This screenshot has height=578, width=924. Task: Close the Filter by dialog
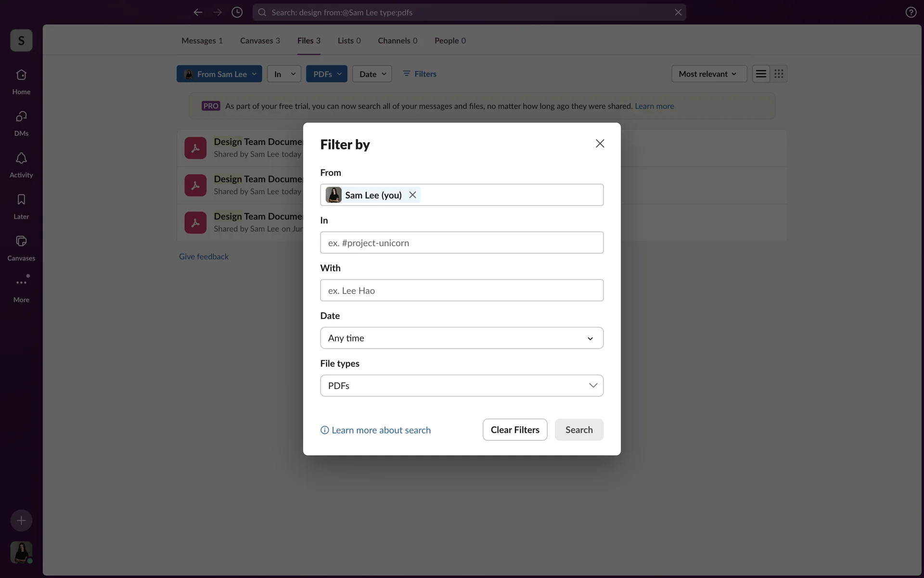coord(600,144)
